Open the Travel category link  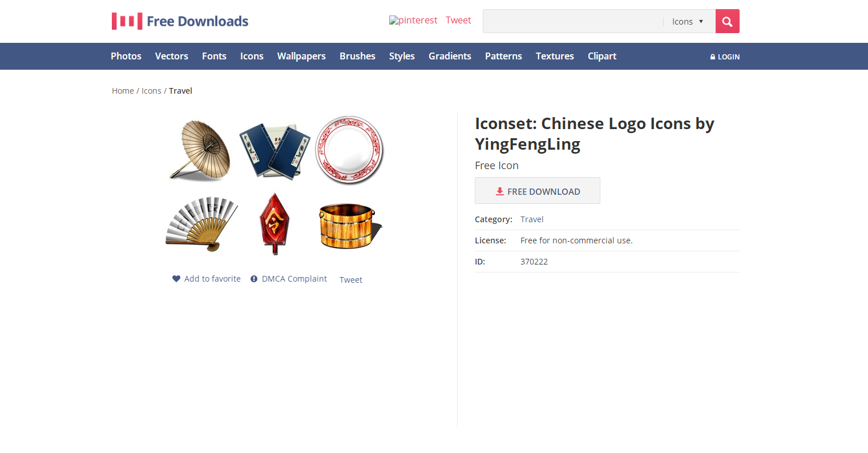click(532, 219)
